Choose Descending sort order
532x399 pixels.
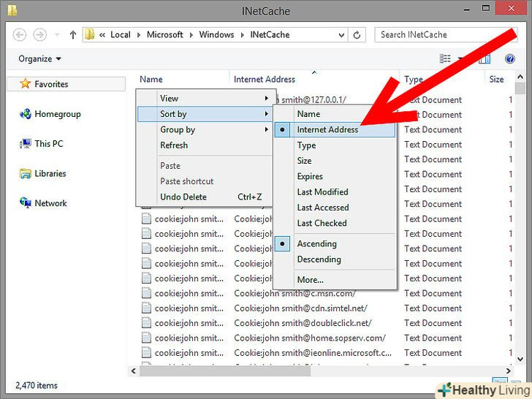pos(319,259)
